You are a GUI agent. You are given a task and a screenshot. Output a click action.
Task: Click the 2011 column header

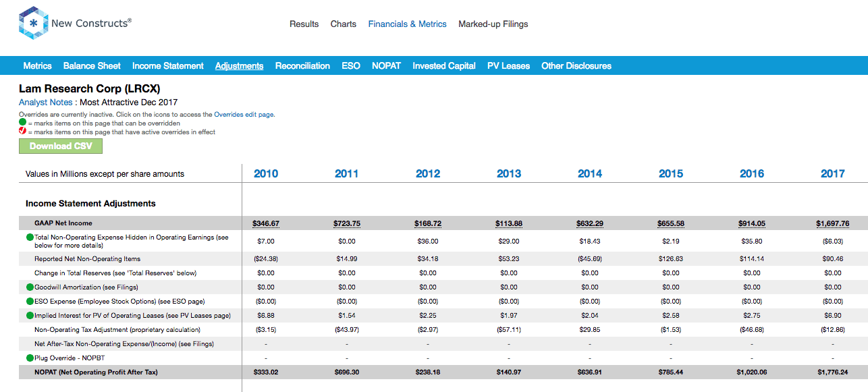[347, 173]
